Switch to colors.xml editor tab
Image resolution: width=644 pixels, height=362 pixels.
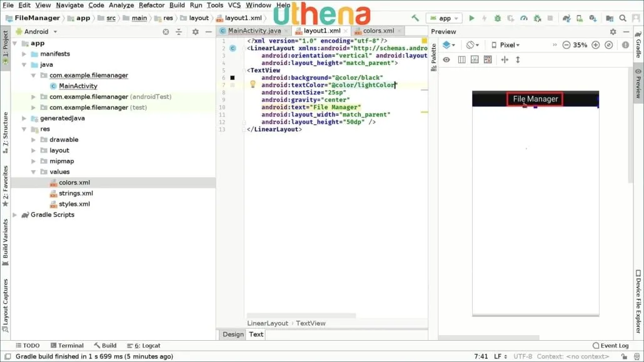pos(378,31)
